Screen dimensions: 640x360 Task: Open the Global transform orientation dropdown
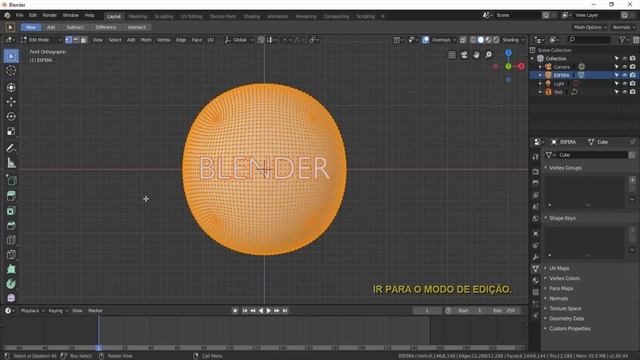(239, 40)
